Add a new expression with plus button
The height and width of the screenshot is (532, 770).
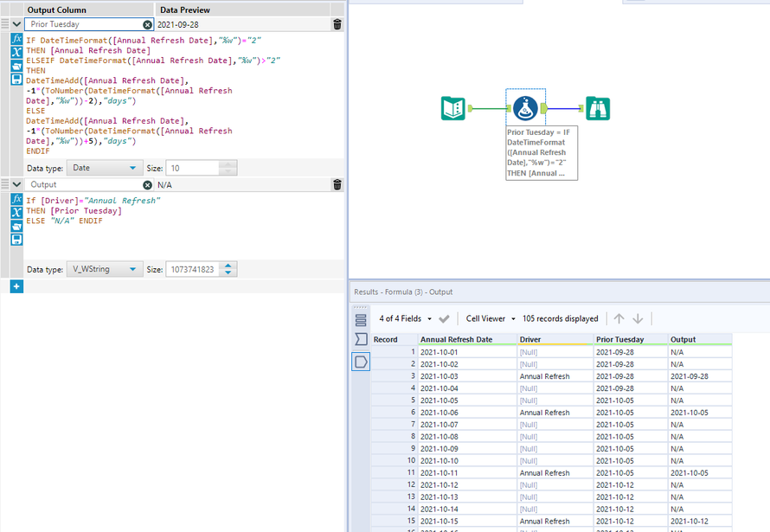(16, 286)
